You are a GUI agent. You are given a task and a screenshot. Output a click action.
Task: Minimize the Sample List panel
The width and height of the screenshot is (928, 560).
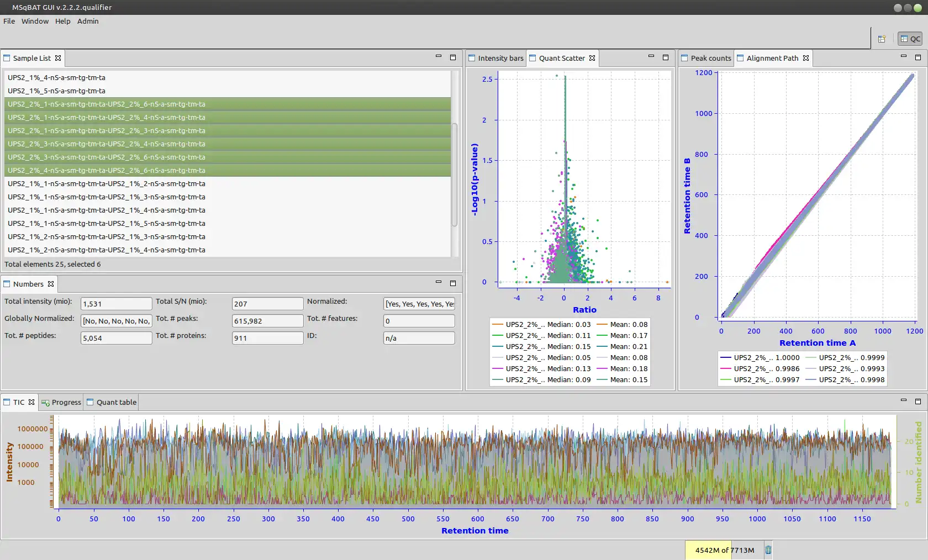click(439, 57)
